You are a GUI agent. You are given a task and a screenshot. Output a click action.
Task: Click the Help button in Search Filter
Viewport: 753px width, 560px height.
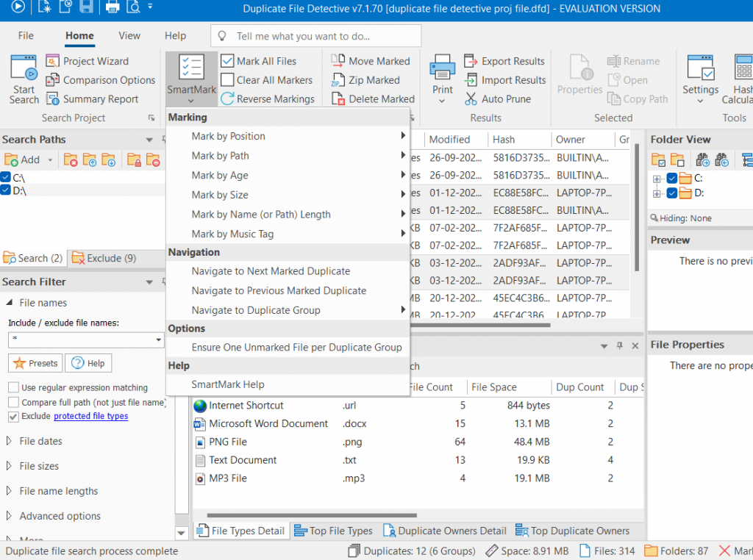pos(88,363)
